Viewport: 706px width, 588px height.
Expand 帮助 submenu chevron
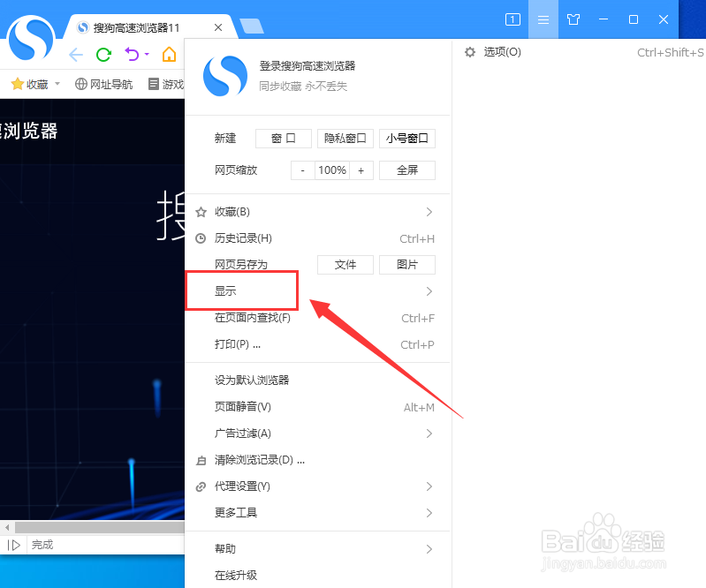tap(429, 549)
